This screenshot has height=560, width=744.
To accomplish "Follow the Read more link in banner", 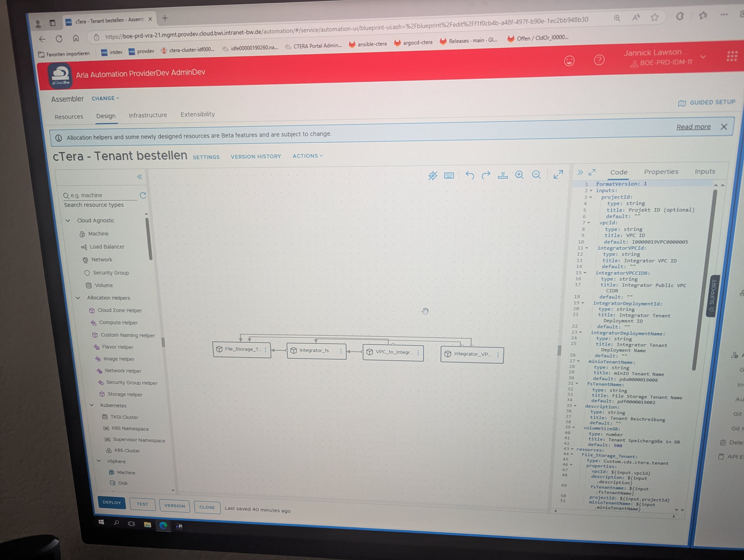I will (x=693, y=127).
